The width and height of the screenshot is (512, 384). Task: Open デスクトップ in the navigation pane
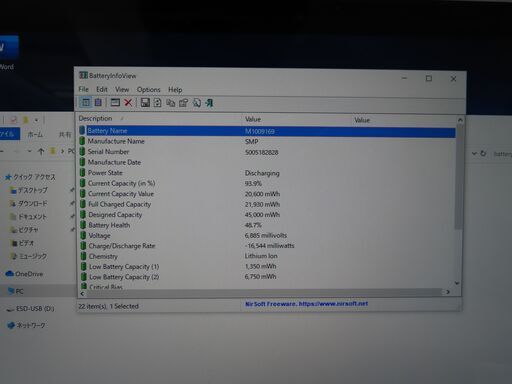coord(29,190)
